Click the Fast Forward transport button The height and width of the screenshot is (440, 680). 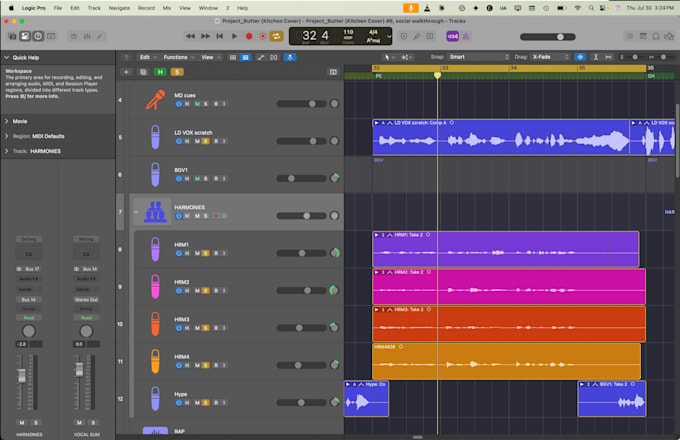pyautogui.click(x=205, y=36)
